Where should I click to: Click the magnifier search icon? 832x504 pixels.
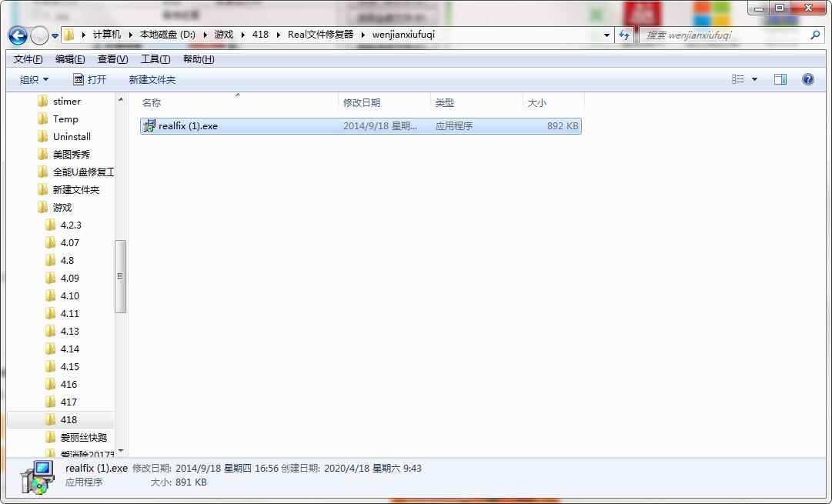[x=815, y=35]
